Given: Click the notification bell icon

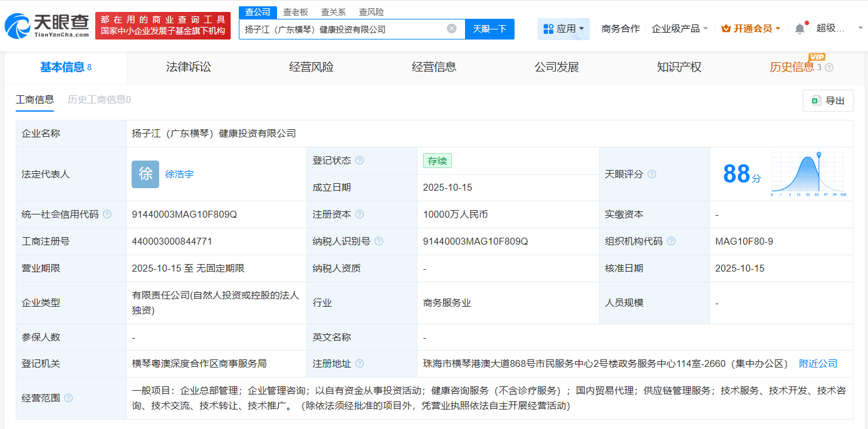Looking at the screenshot, I should 800,28.
